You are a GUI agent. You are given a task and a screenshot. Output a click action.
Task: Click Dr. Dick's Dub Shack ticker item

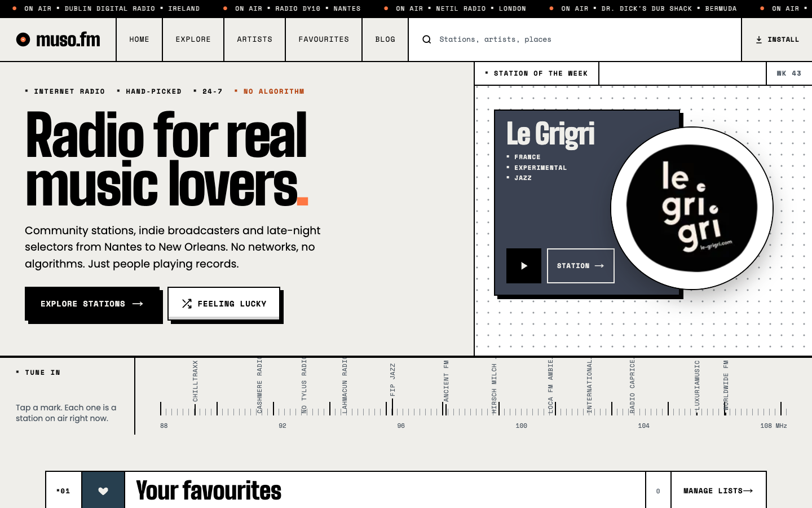tap(643, 8)
